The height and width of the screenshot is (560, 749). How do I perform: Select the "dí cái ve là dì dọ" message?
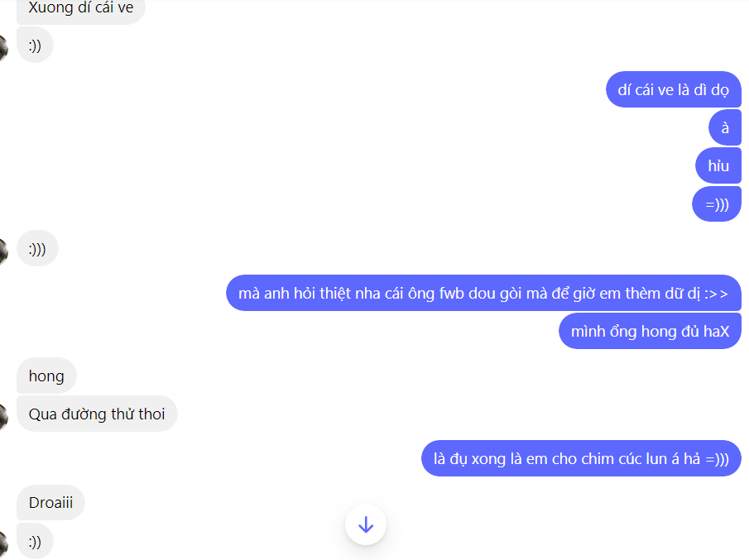tap(674, 89)
